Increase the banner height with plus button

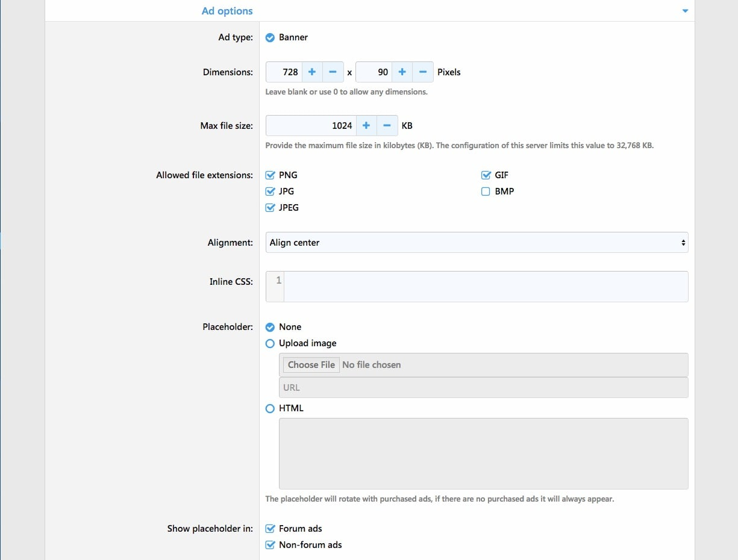(402, 72)
